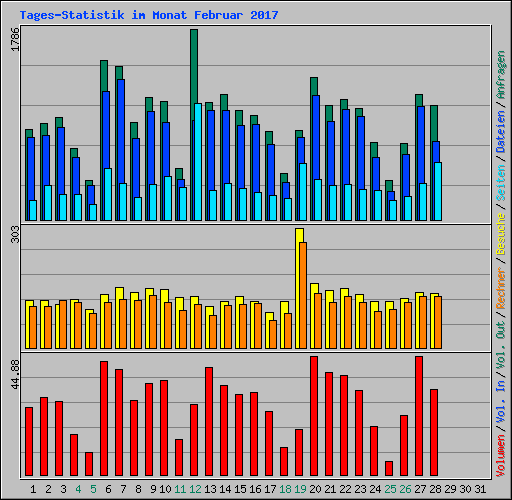512x500 pixels.
Task: Click day label 29 on x-axis
Action: [x=450, y=489]
